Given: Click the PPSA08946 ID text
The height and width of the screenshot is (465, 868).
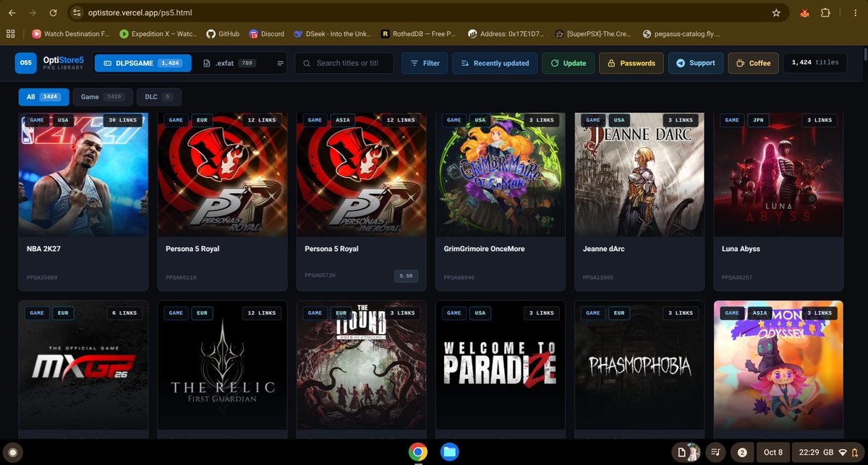Looking at the screenshot, I should coord(459,277).
